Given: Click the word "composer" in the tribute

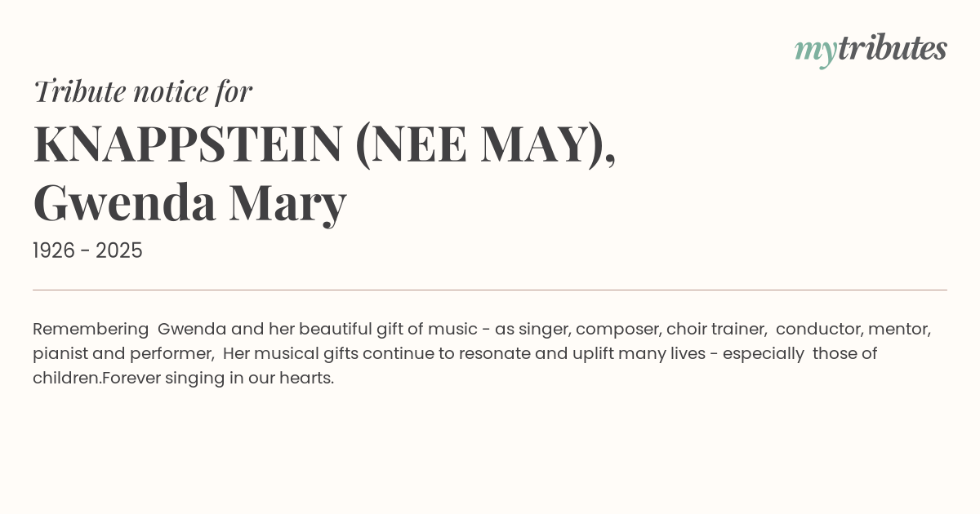Looking at the screenshot, I should 618,329.
